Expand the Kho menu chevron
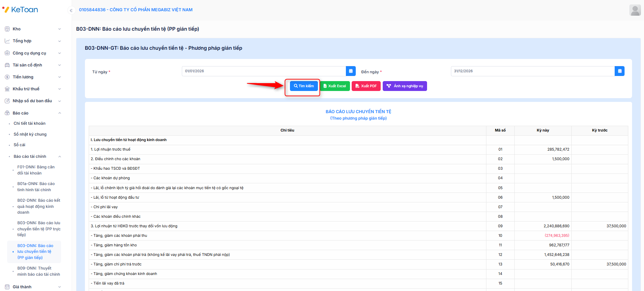The image size is (644, 291). tap(60, 29)
